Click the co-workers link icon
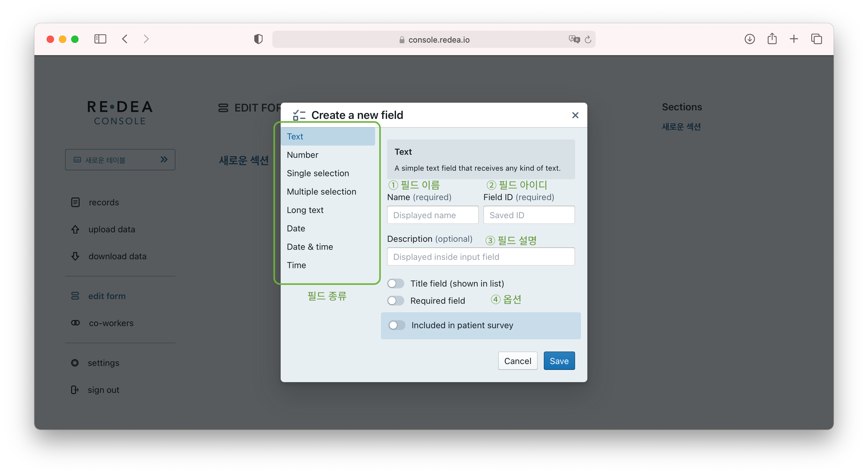Viewport: 868px width, 475px height. (x=75, y=323)
